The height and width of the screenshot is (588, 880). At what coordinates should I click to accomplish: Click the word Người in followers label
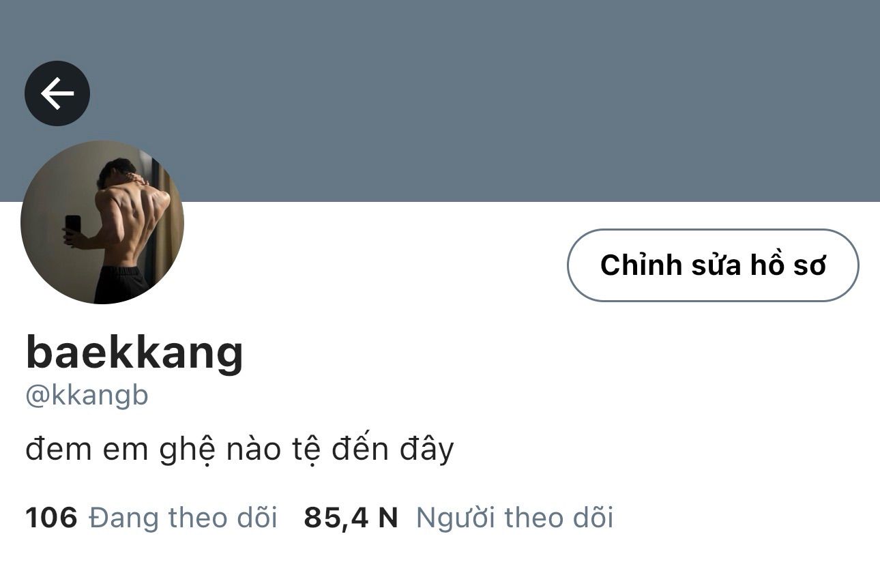click(456, 519)
